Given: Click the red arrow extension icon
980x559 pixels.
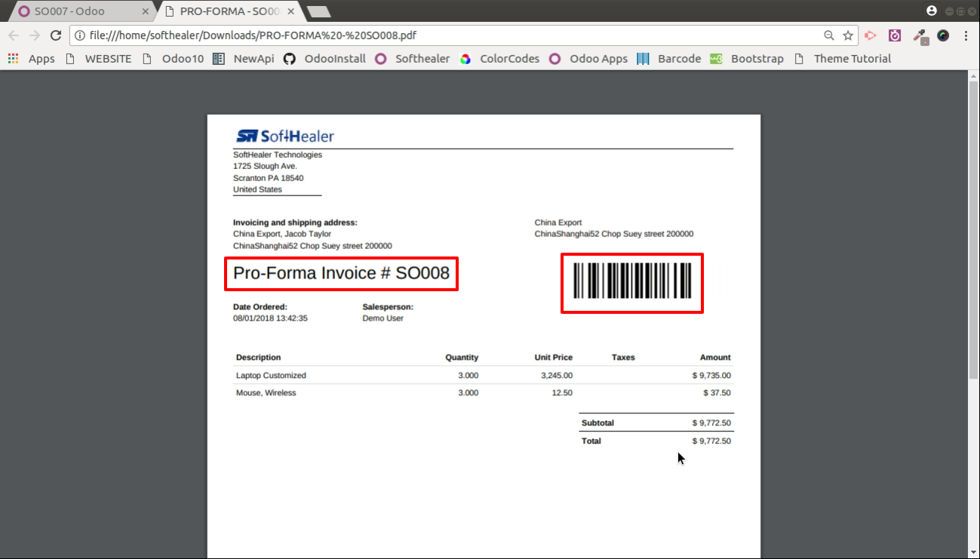Looking at the screenshot, I should 871,35.
